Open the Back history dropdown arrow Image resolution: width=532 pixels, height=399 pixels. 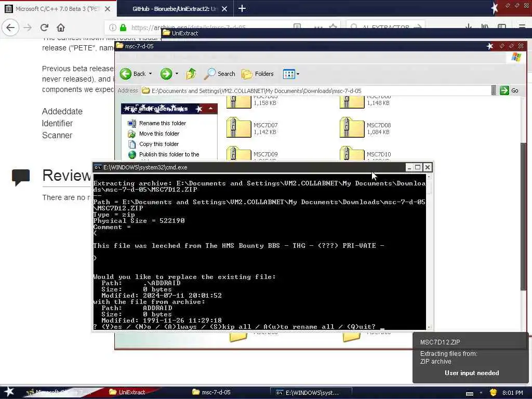[150, 74]
